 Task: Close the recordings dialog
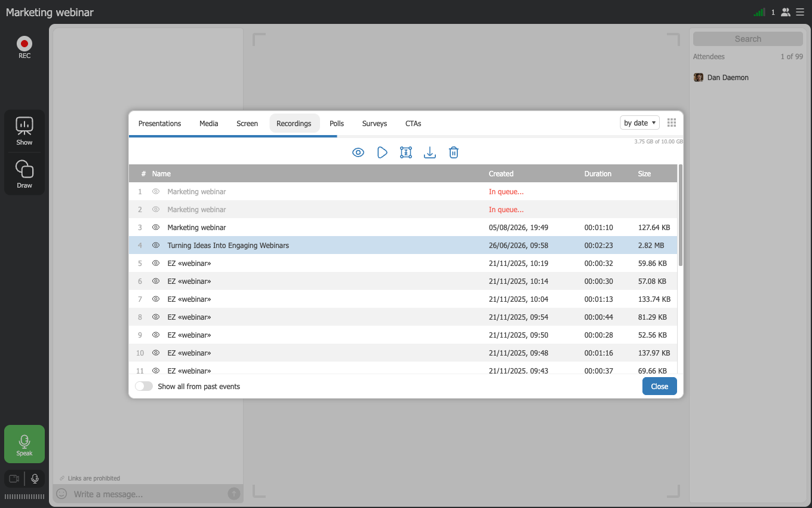pos(660,386)
